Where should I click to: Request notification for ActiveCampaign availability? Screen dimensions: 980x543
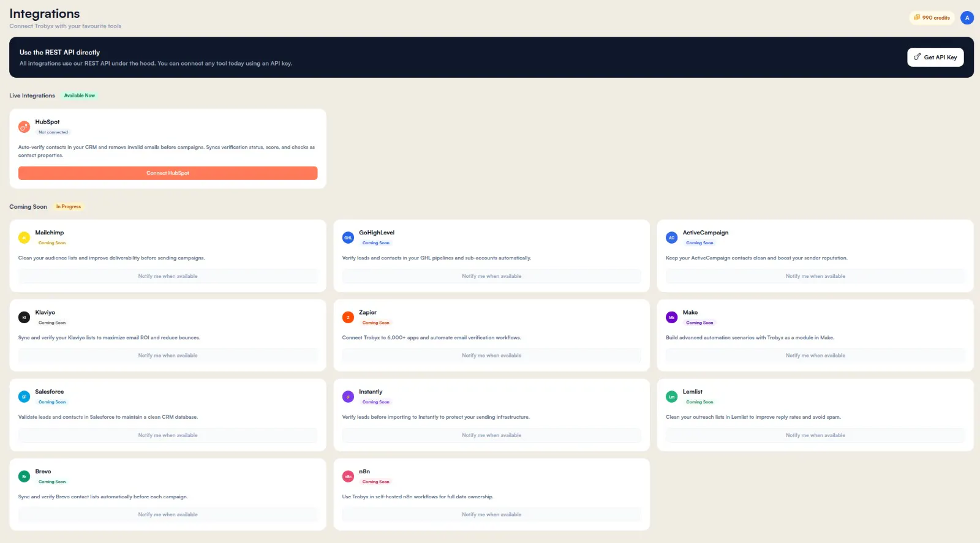click(x=815, y=276)
